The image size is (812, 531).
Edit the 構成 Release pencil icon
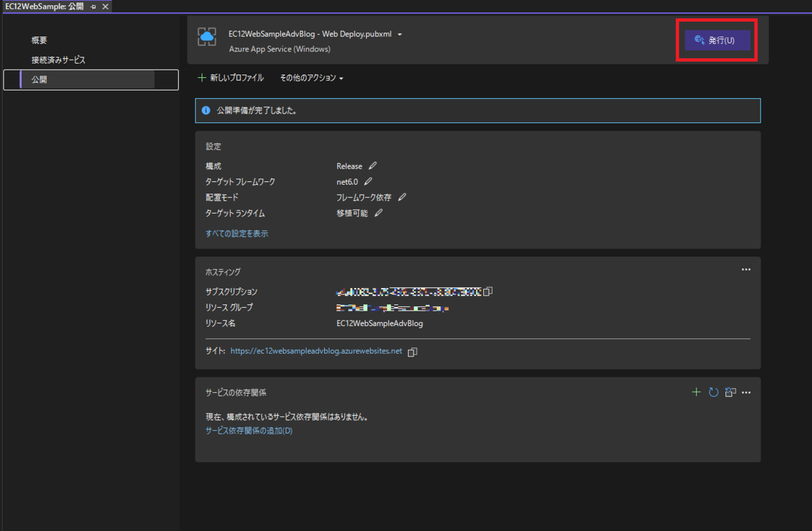coord(373,166)
